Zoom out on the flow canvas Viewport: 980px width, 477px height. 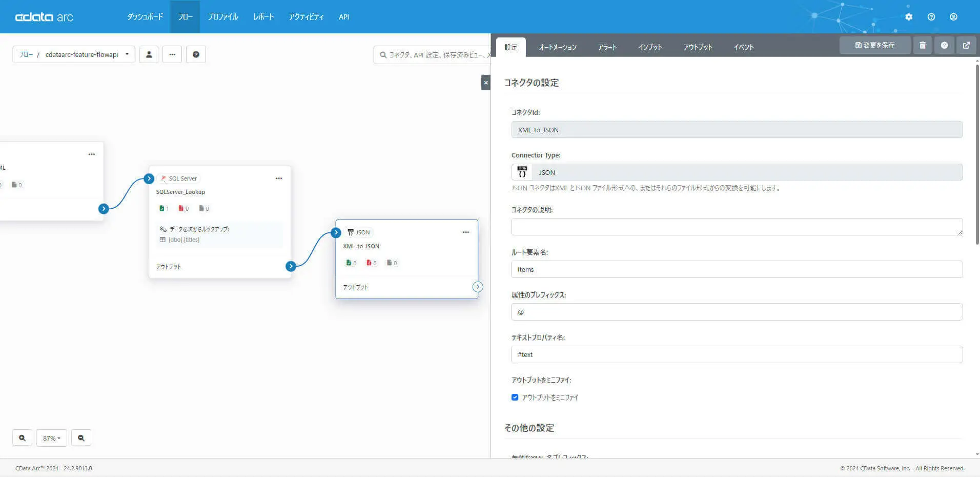pyautogui.click(x=81, y=438)
